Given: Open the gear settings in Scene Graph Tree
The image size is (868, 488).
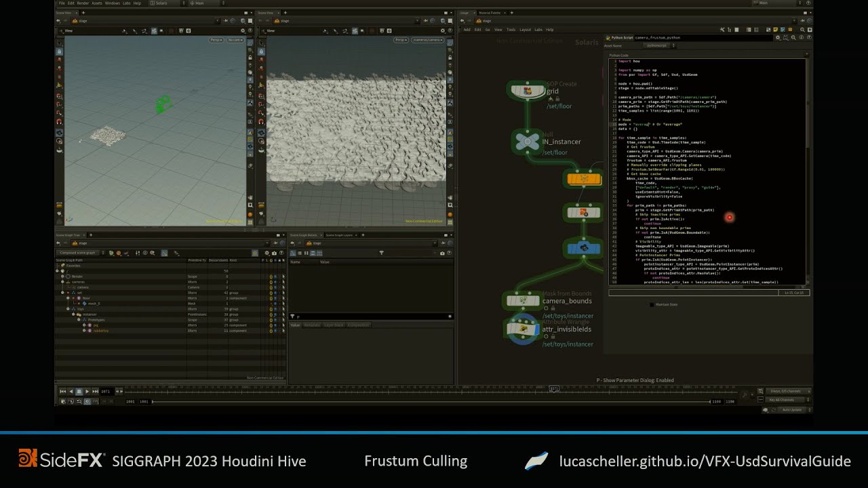Looking at the screenshot, I should (267, 253).
